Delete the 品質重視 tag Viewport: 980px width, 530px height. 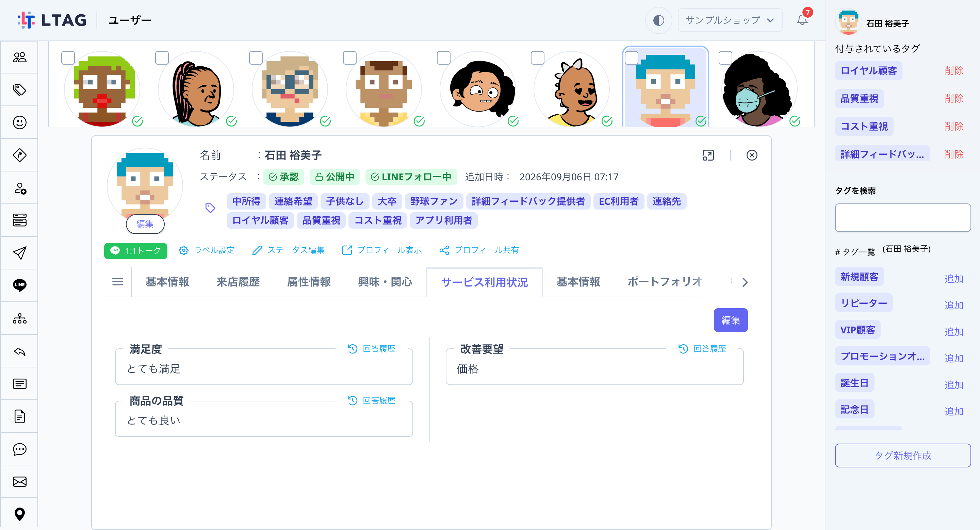pyautogui.click(x=954, y=98)
